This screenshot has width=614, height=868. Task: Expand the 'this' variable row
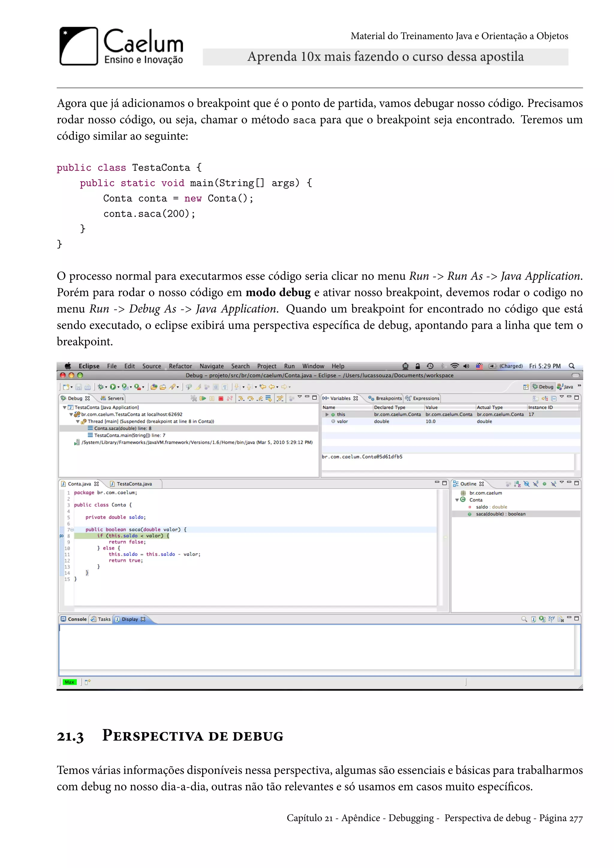[327, 414]
